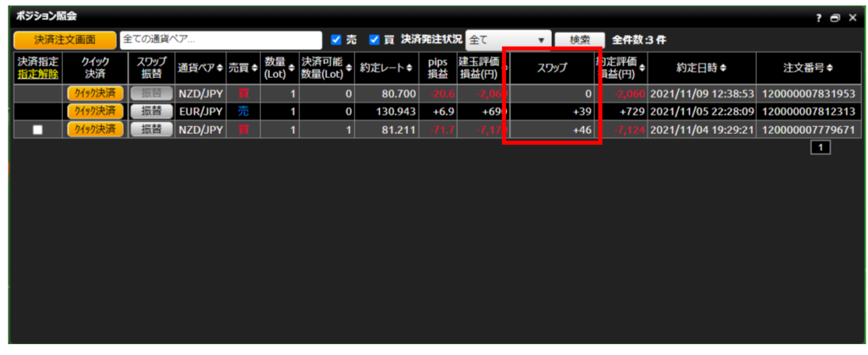Click the 指定解除 link
Image resolution: width=868 pixels, height=355 pixels.
[x=38, y=74]
